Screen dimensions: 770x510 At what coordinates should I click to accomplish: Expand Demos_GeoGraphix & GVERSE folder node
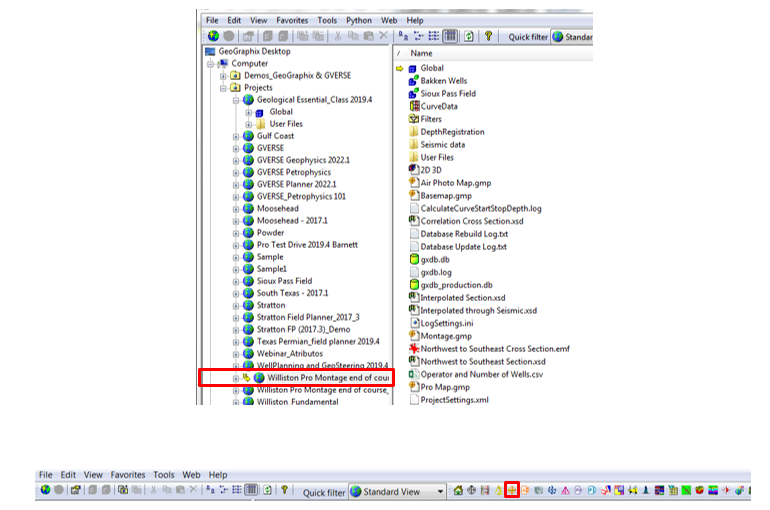[x=223, y=76]
